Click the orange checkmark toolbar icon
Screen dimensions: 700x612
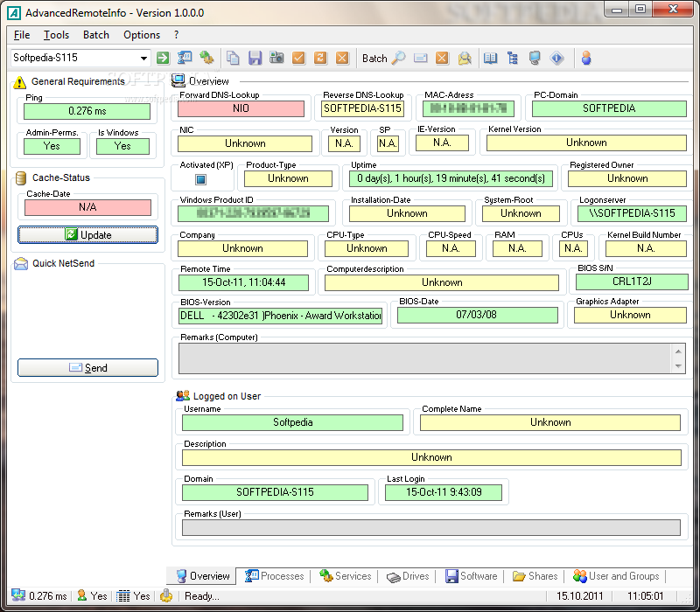[298, 58]
